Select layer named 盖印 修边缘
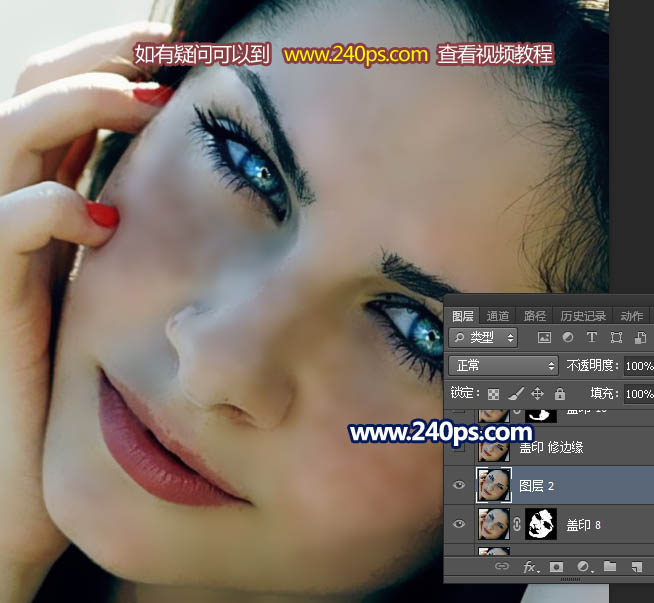654x603 pixels. [551, 447]
